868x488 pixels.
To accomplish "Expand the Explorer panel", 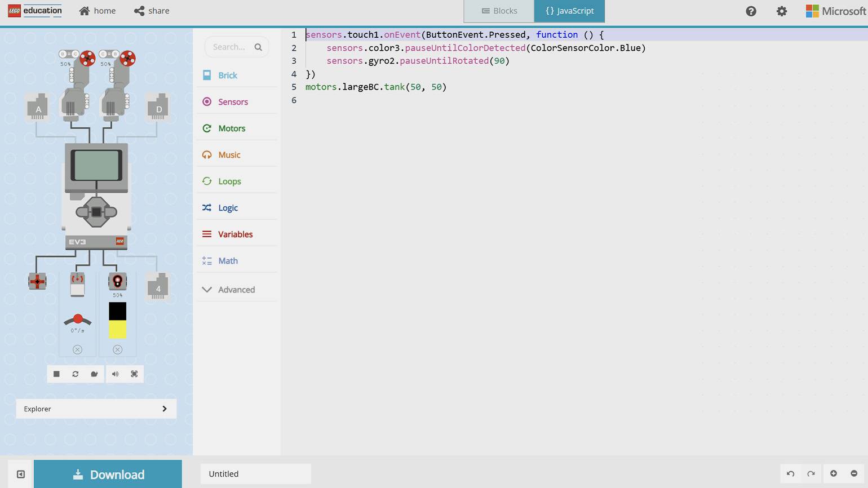I will pyautogui.click(x=164, y=409).
